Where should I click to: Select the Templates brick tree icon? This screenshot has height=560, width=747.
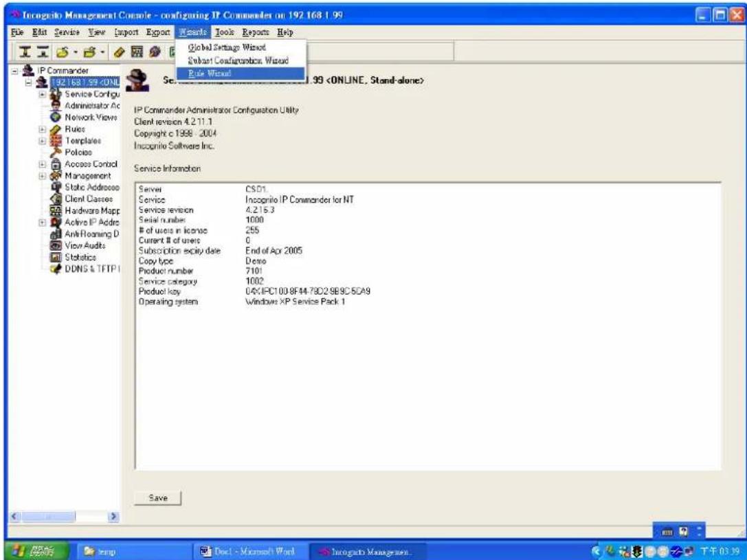click(x=56, y=140)
